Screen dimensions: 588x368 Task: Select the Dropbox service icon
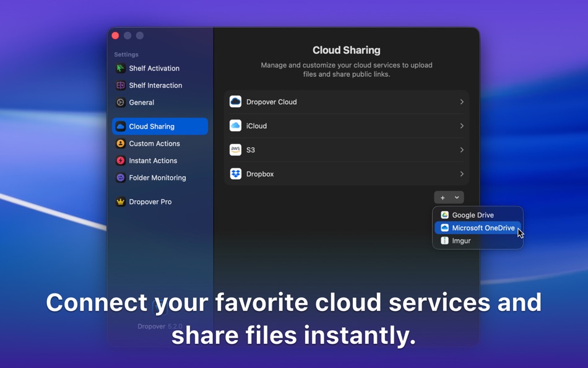[235, 173]
